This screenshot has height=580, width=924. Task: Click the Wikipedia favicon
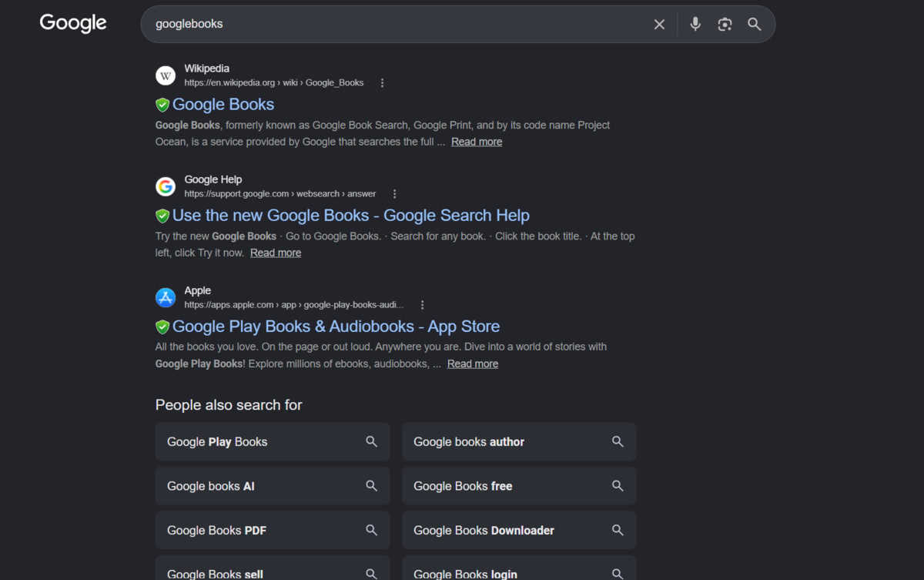[166, 75]
